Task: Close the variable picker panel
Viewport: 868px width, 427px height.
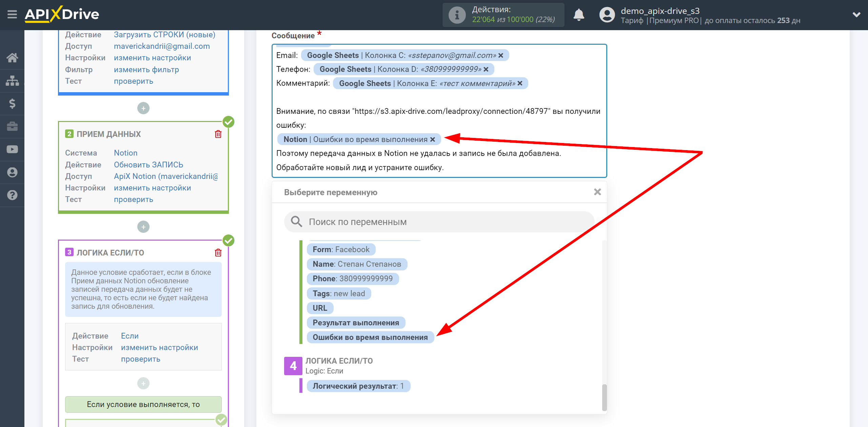Action: (x=597, y=192)
